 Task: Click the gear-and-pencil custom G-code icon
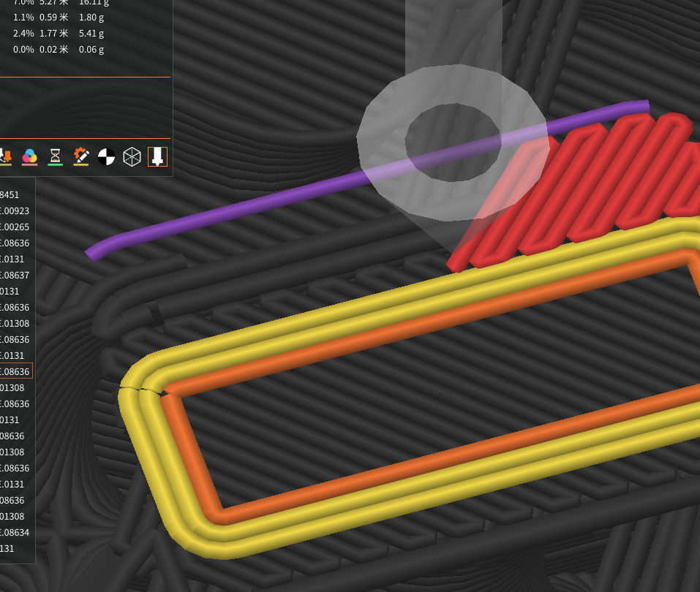tap(80, 156)
